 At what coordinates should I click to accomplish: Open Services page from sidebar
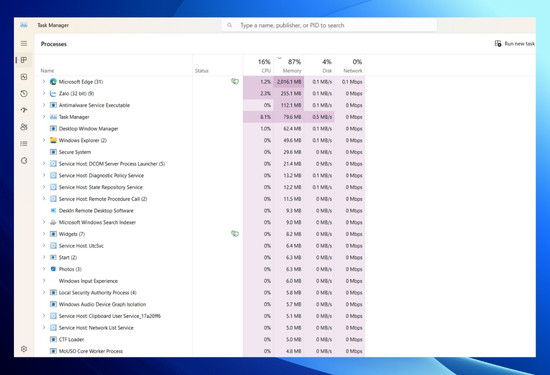coord(24,161)
